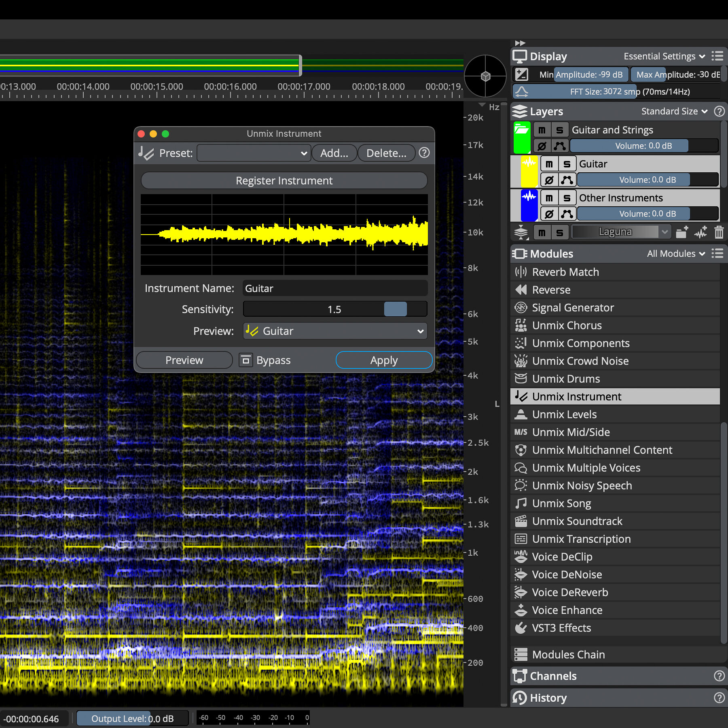Click the new layer folder icon
This screenshot has width=728, height=728.
682,232
